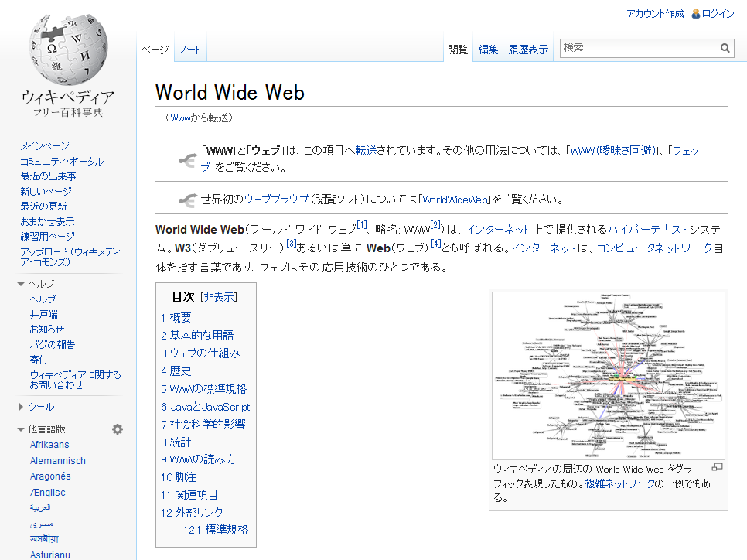Image resolution: width=747 pixels, height=560 pixels.
Task: Open ウィキペディアに関するお問い合わせ link
Action: pyautogui.click(x=75, y=380)
